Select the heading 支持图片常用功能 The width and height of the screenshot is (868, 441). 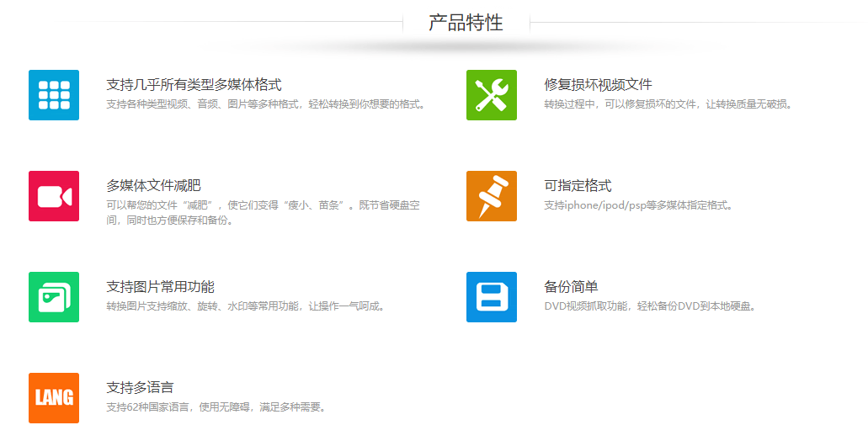click(160, 287)
